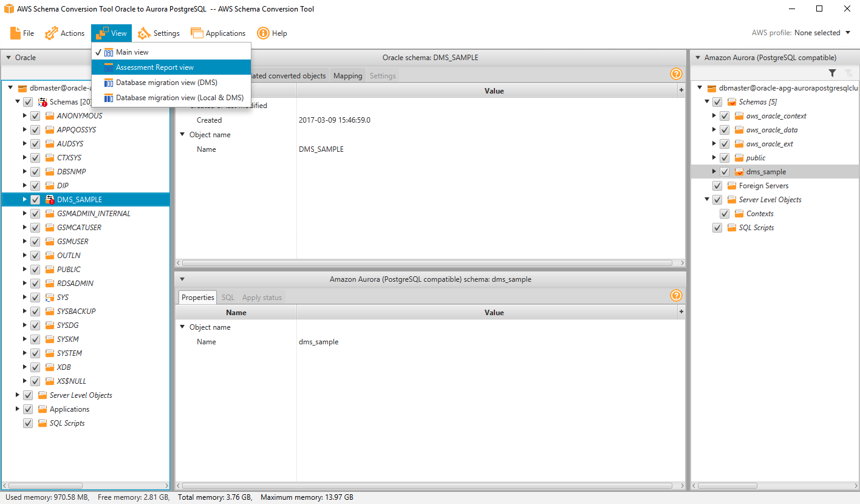Image resolution: width=860 pixels, height=504 pixels.
Task: Collapse the Oracle Schemas node
Action: (18, 102)
